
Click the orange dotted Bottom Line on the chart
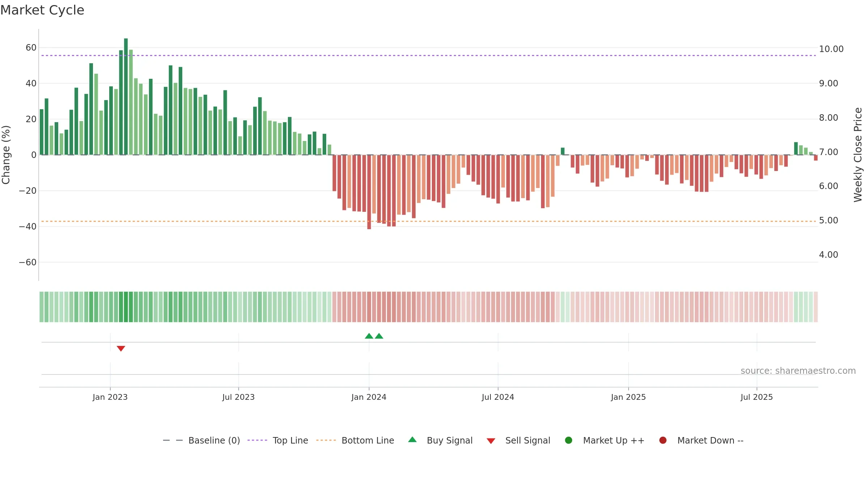pos(429,221)
